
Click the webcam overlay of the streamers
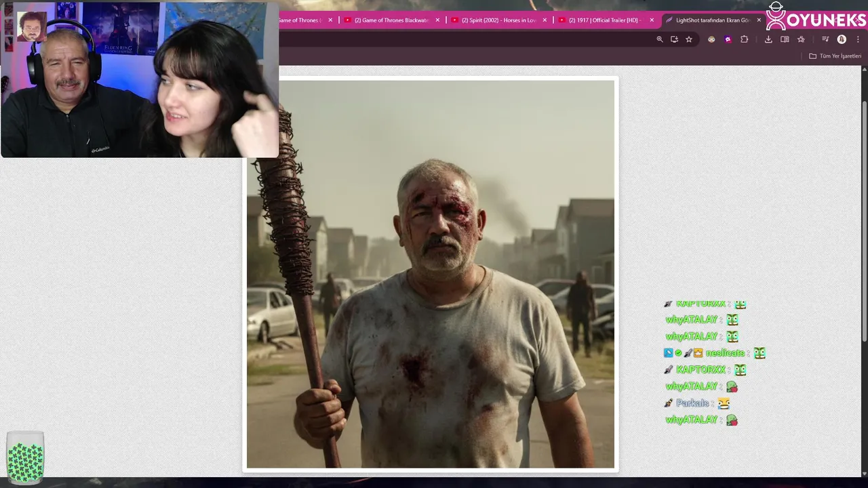[139, 80]
